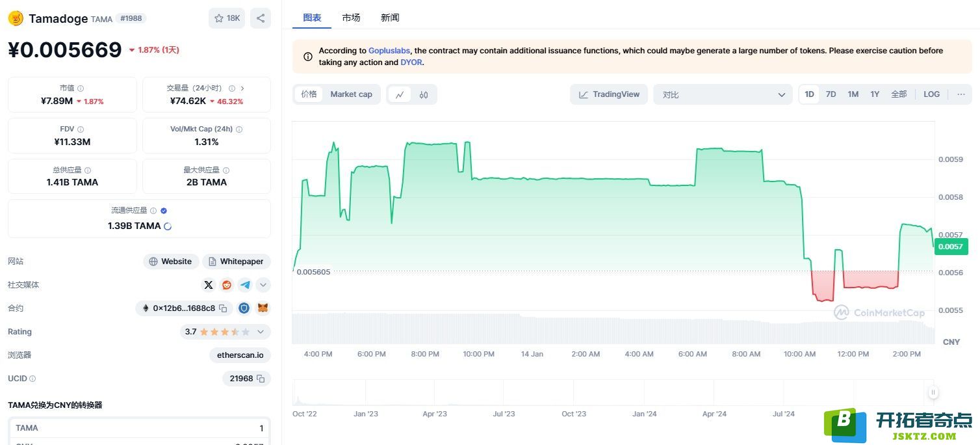Select Market cap chart toggle

351,94
